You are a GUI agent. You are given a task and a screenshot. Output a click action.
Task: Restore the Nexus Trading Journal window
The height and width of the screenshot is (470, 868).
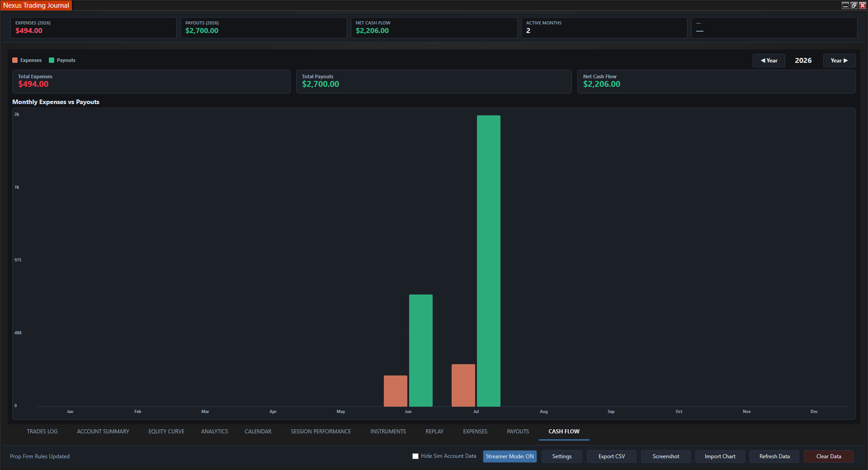tap(854, 5)
